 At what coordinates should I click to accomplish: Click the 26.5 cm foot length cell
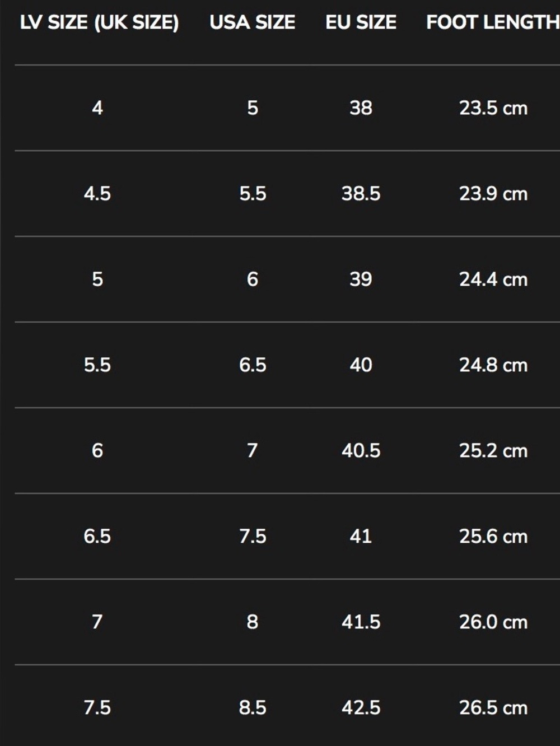pos(493,708)
